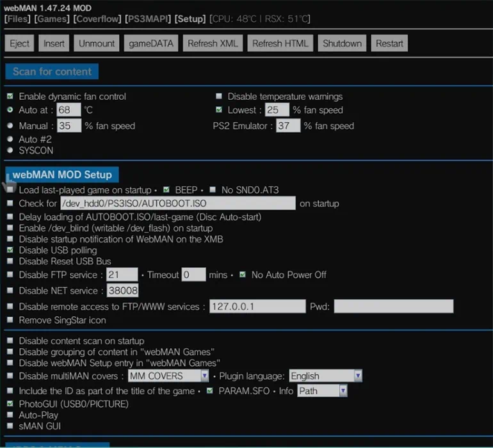Click the AUTOBOOT.ISO path field
The width and height of the screenshot is (493, 448).
(178, 203)
